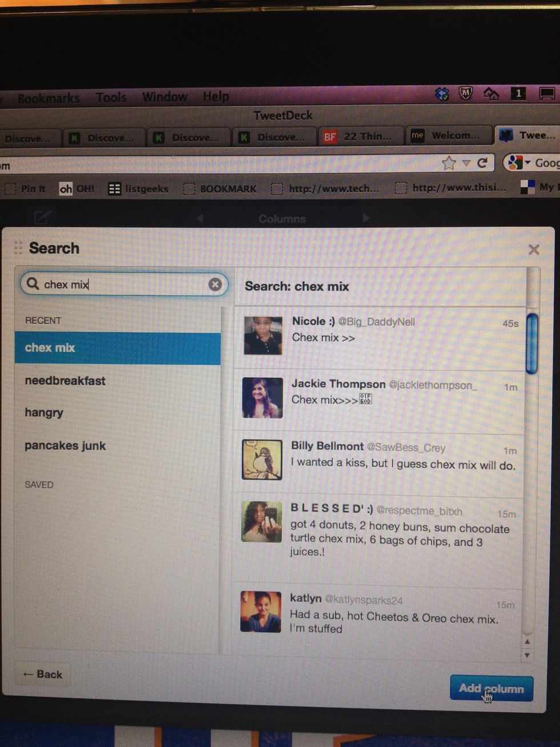This screenshot has width=560, height=747.
Task: Click the Billy Bellmont name
Action: [x=327, y=446]
